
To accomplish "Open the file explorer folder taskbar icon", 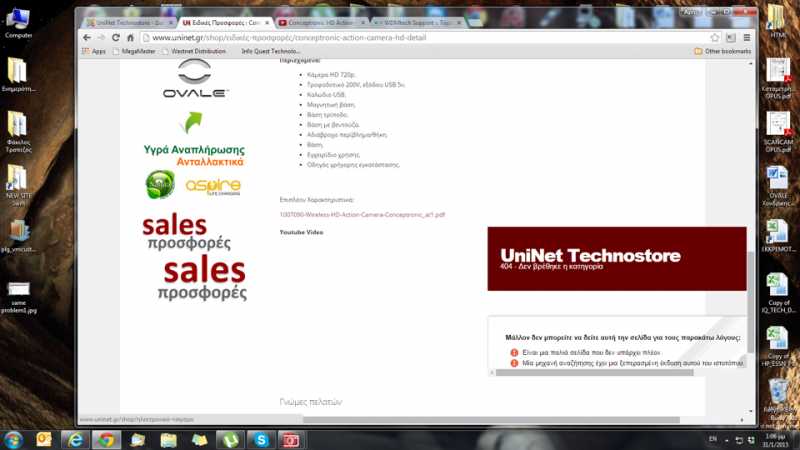I will tap(168, 439).
